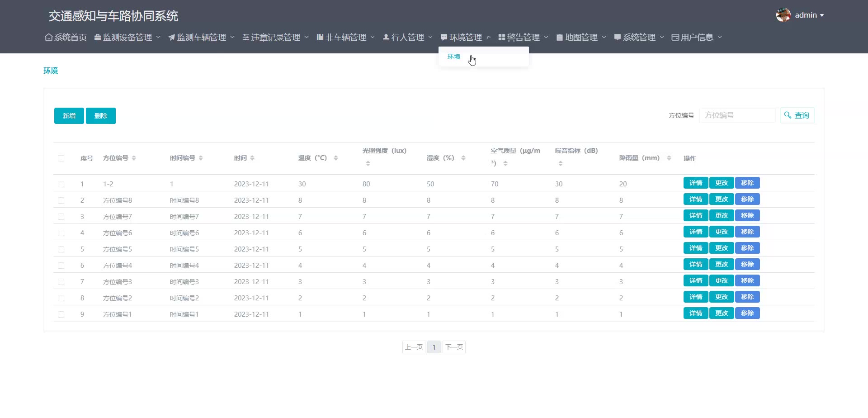Click 移除 for row 方位编号7
868x418 pixels.
click(x=747, y=215)
